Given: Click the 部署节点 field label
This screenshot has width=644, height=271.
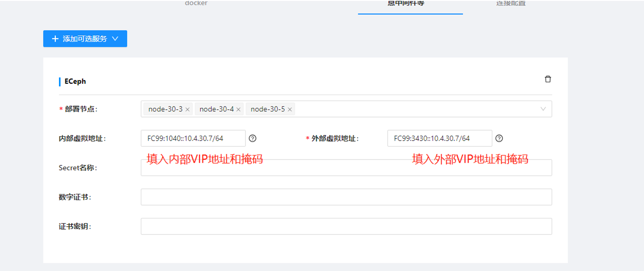Looking at the screenshot, I should [81, 109].
